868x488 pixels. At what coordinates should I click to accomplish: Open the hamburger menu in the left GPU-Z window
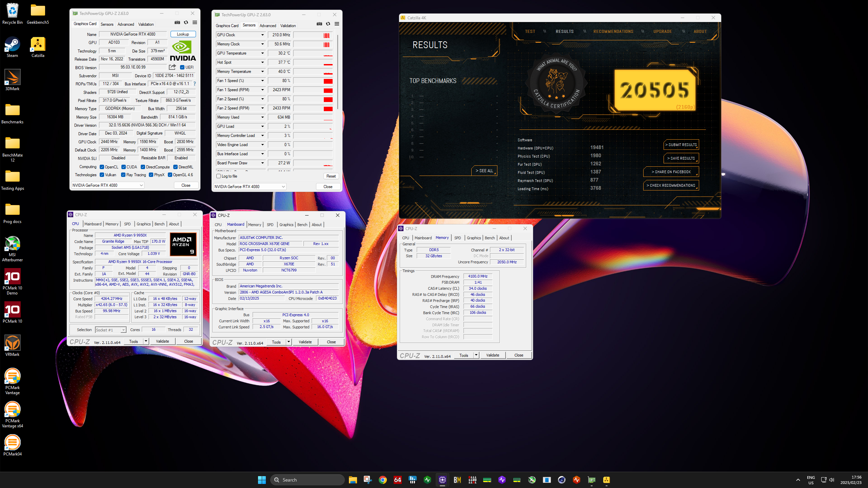pyautogui.click(x=195, y=23)
